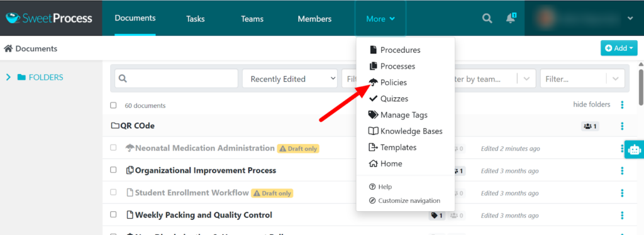Open three-dot menu for QR COde folder
Screen dimensions: 644x235
click(x=622, y=126)
